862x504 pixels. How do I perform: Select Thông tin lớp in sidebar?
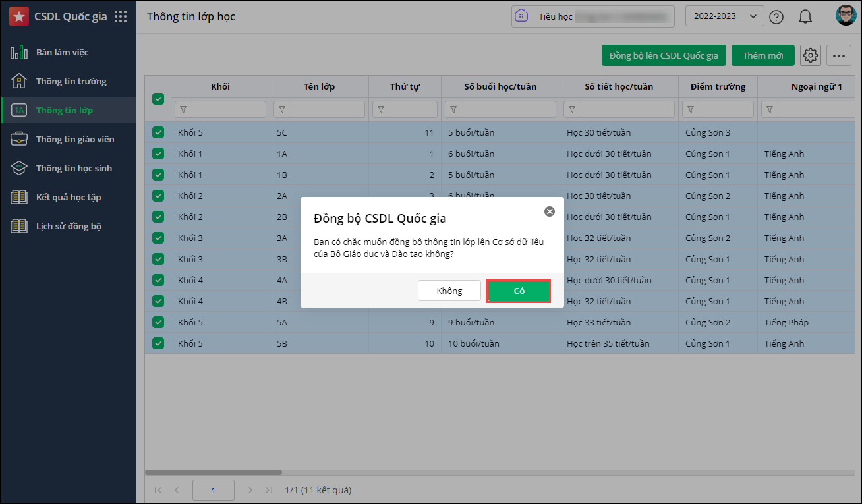pos(69,110)
